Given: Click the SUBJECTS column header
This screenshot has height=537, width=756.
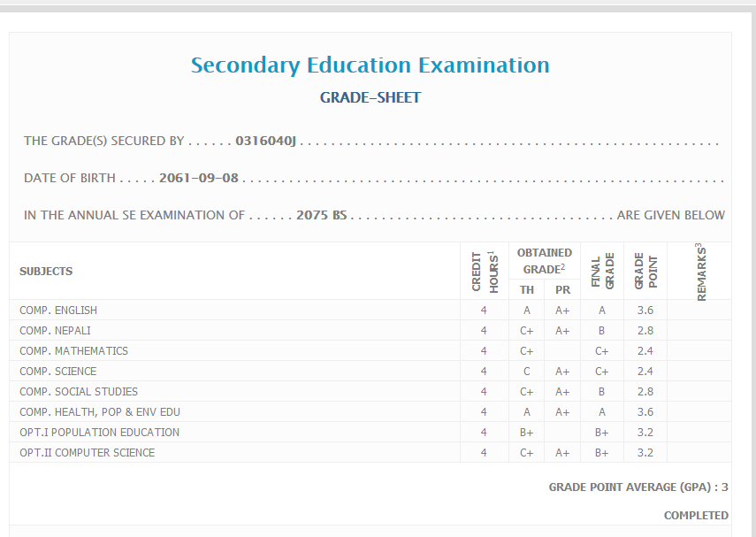Looking at the screenshot, I should click(x=46, y=272).
